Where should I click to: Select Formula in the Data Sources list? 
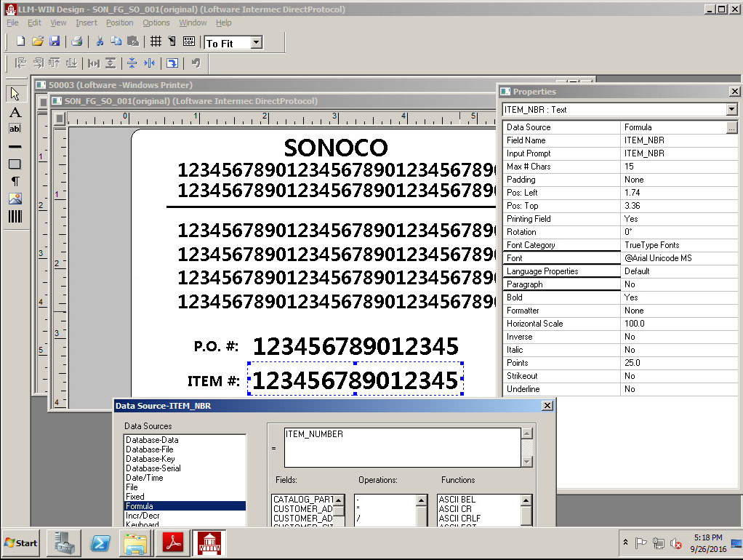point(185,506)
